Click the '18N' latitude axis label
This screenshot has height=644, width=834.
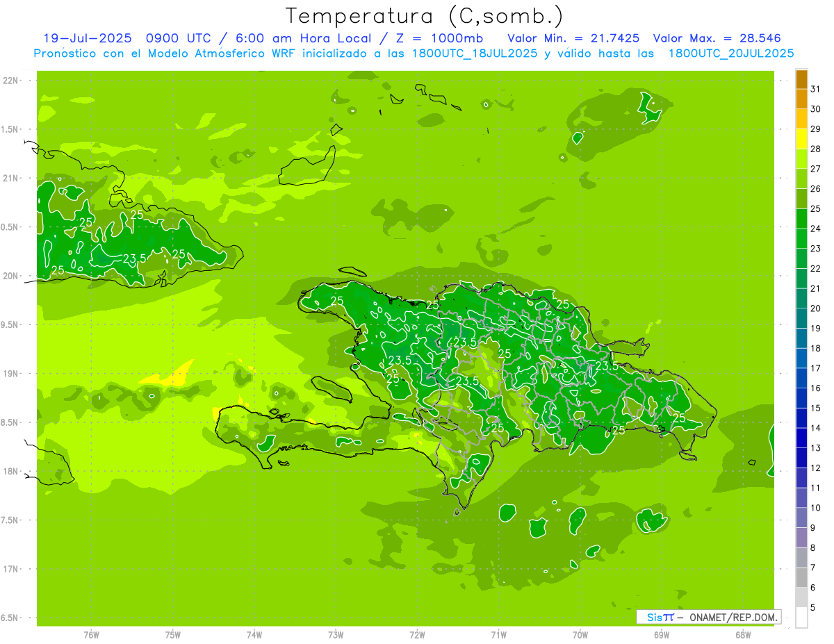pyautogui.click(x=12, y=471)
